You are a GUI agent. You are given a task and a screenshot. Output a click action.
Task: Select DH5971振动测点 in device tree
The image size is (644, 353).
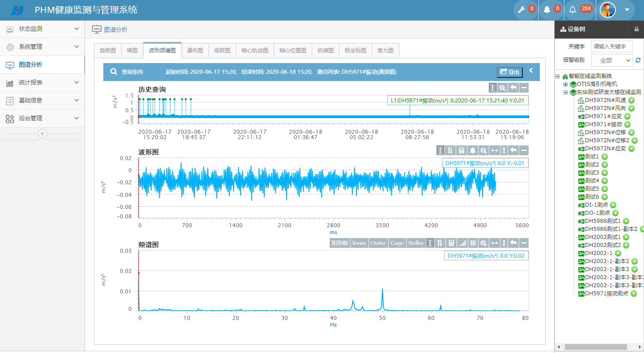(606, 293)
